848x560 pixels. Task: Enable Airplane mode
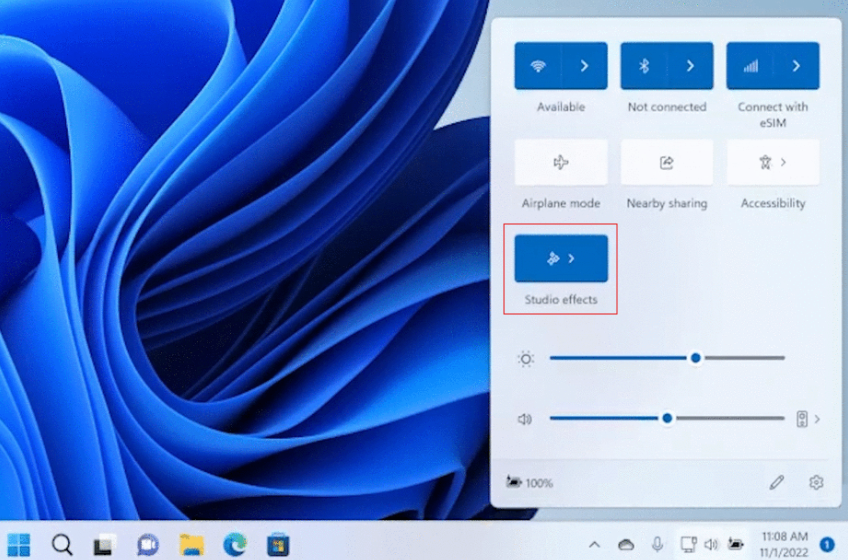[561, 162]
